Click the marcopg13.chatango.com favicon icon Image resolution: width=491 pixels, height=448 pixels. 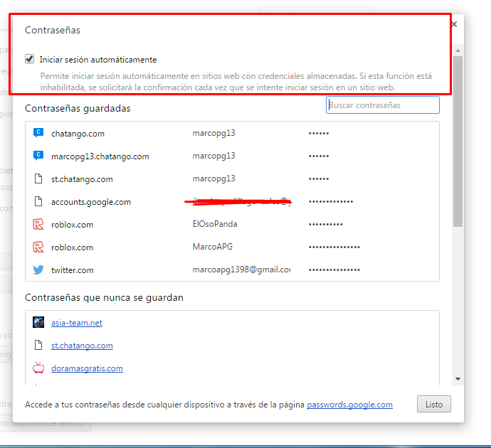point(38,156)
